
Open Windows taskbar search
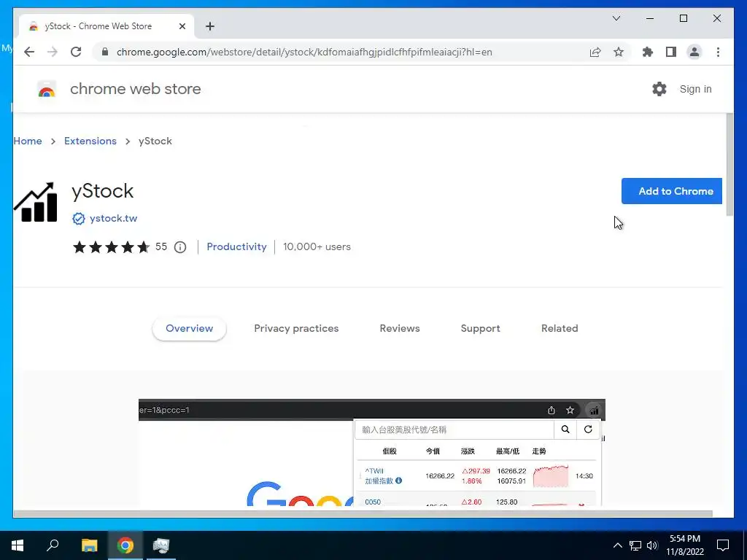point(53,545)
